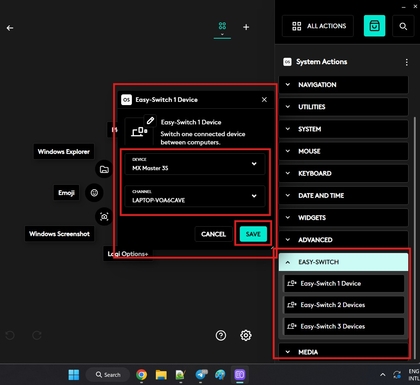Open settings gear icon
This screenshot has width=420, height=385.
click(x=246, y=335)
